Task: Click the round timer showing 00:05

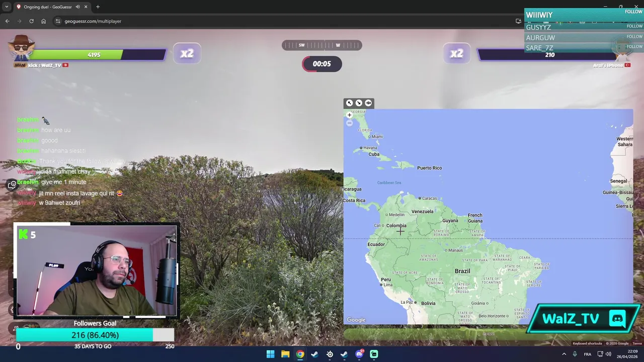Action: pyautogui.click(x=321, y=64)
